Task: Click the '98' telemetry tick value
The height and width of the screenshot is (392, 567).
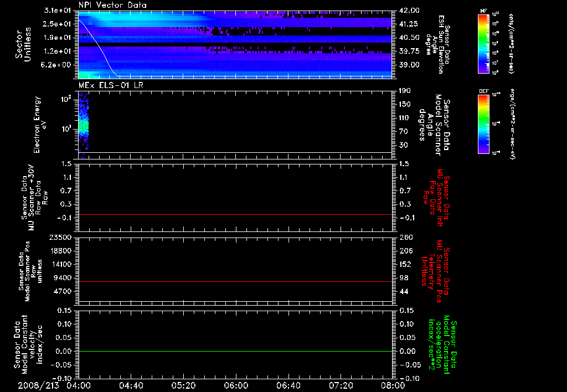Action: pos(403,278)
